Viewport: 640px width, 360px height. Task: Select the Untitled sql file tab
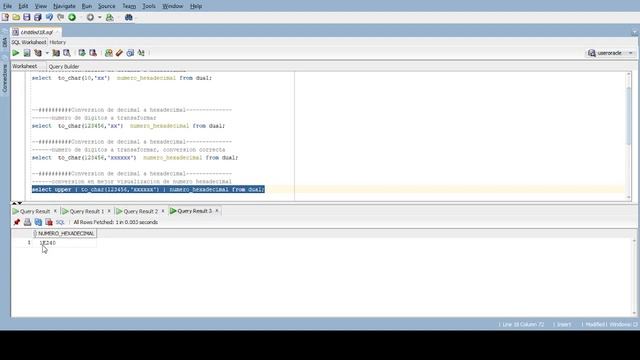[36, 32]
